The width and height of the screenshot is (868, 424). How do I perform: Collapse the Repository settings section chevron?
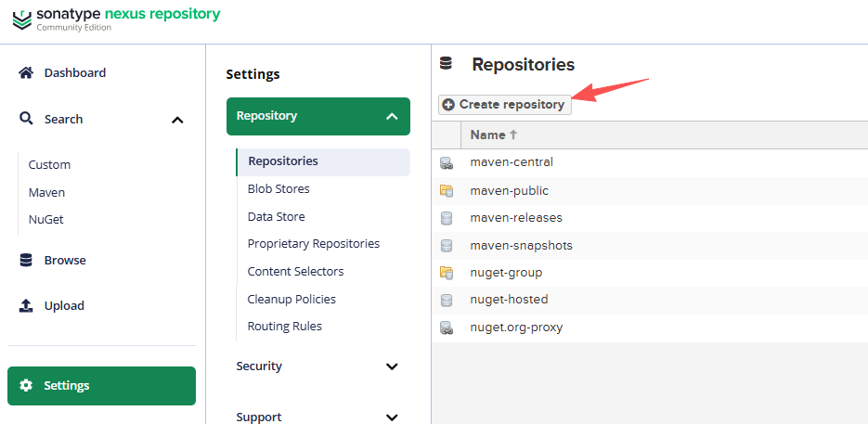click(x=392, y=116)
